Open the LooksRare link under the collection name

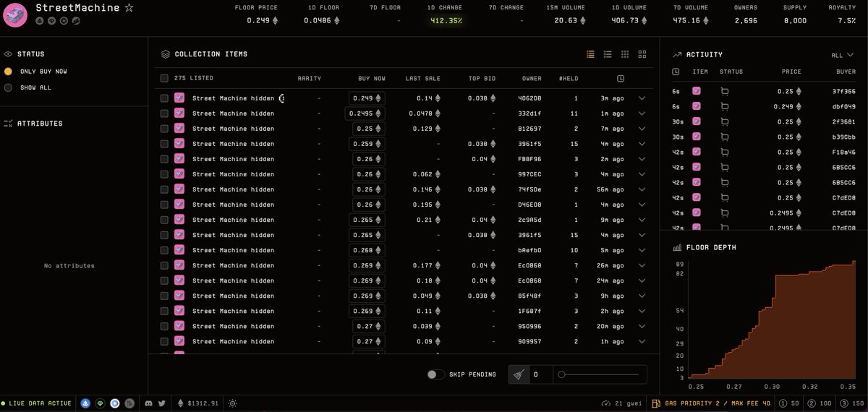pos(51,20)
